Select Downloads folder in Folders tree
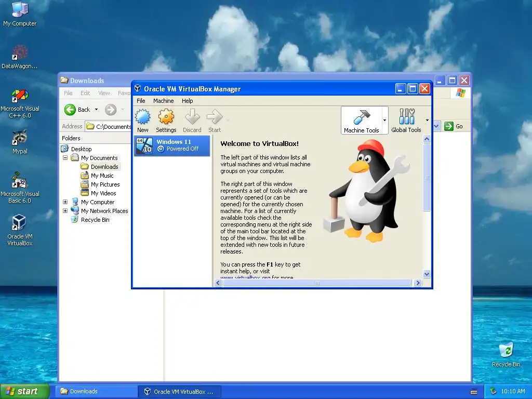The width and height of the screenshot is (532, 399). [104, 167]
